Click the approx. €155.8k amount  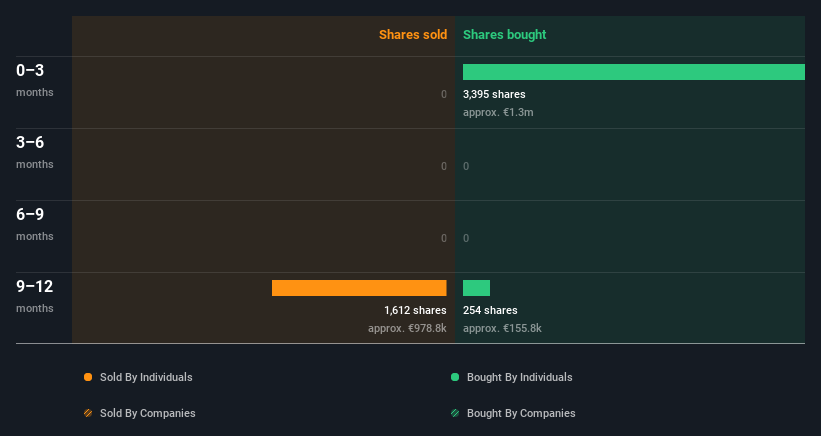click(x=502, y=328)
